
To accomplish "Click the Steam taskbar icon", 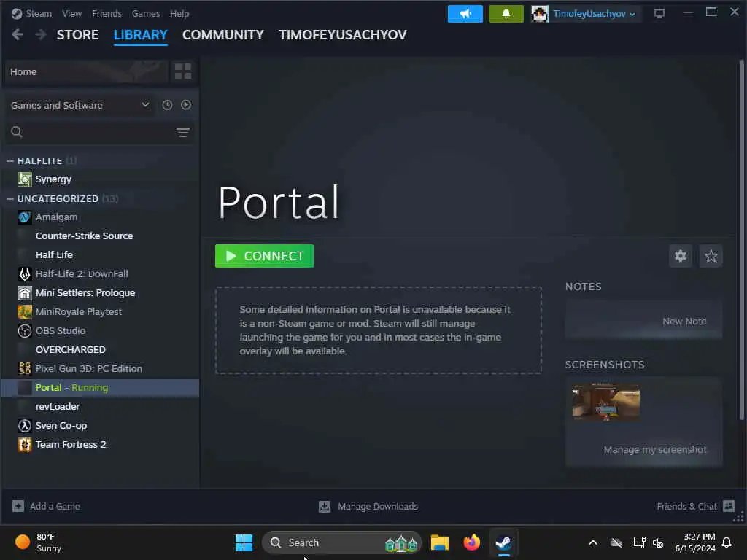I will [x=503, y=542].
